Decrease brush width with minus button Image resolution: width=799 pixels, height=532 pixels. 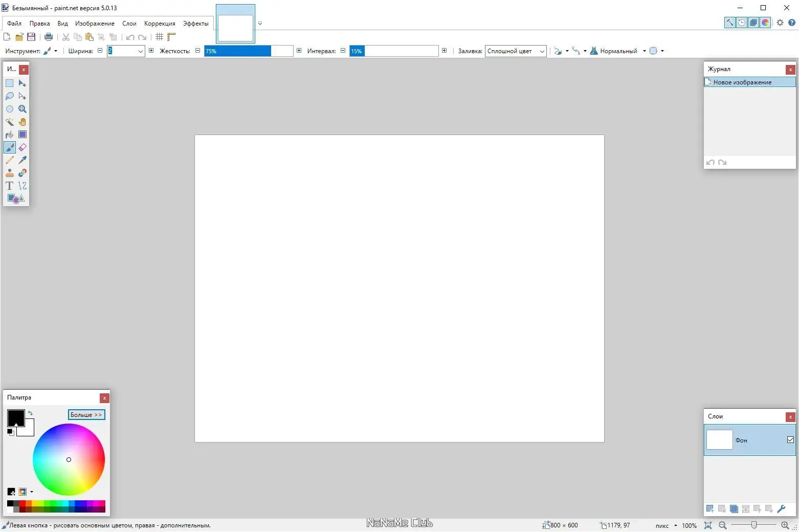tap(100, 51)
